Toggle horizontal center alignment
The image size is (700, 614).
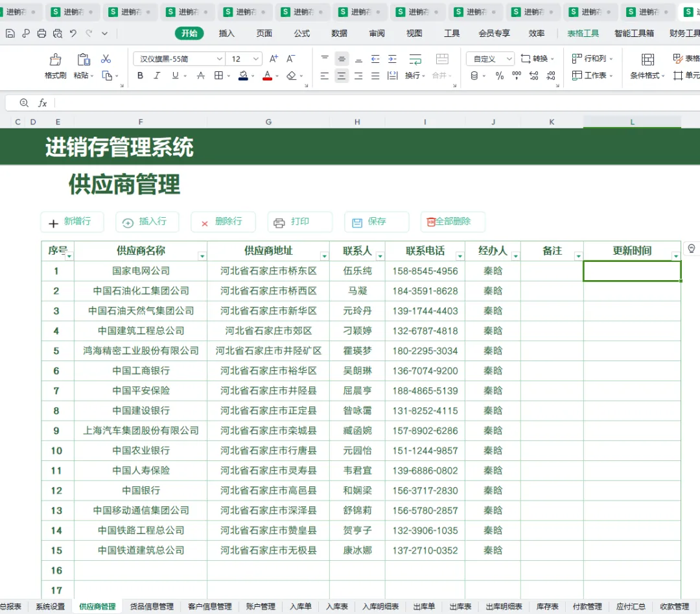(342, 75)
